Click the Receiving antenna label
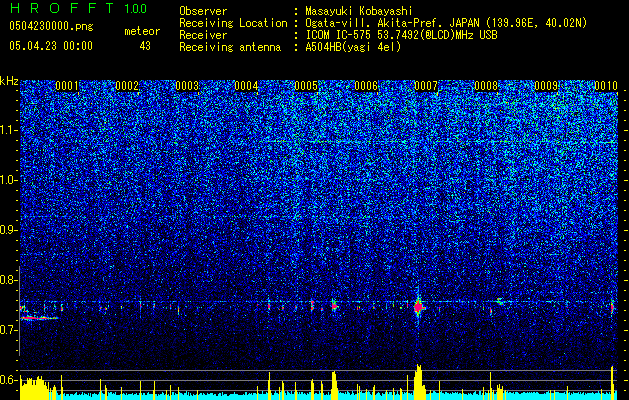This screenshot has height=400, width=629. (230, 47)
